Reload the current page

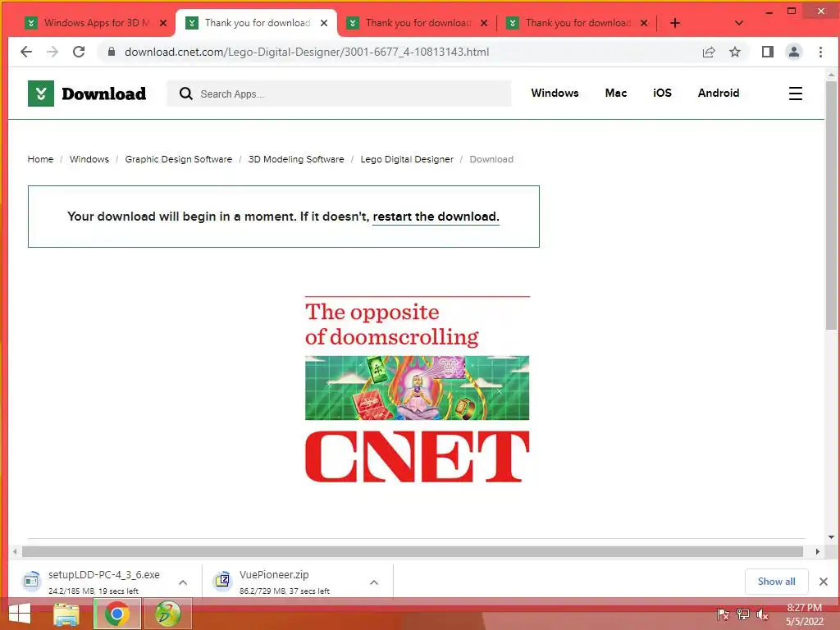point(79,52)
